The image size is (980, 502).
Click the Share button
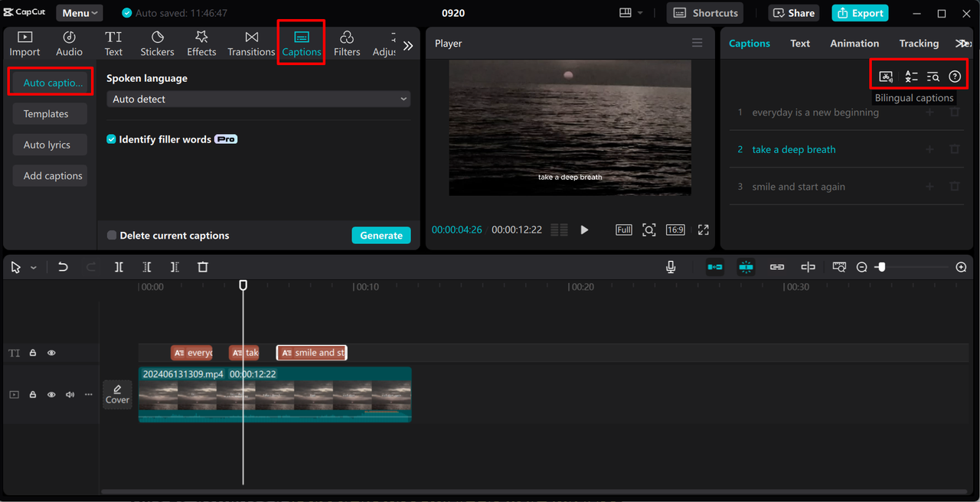coord(794,13)
